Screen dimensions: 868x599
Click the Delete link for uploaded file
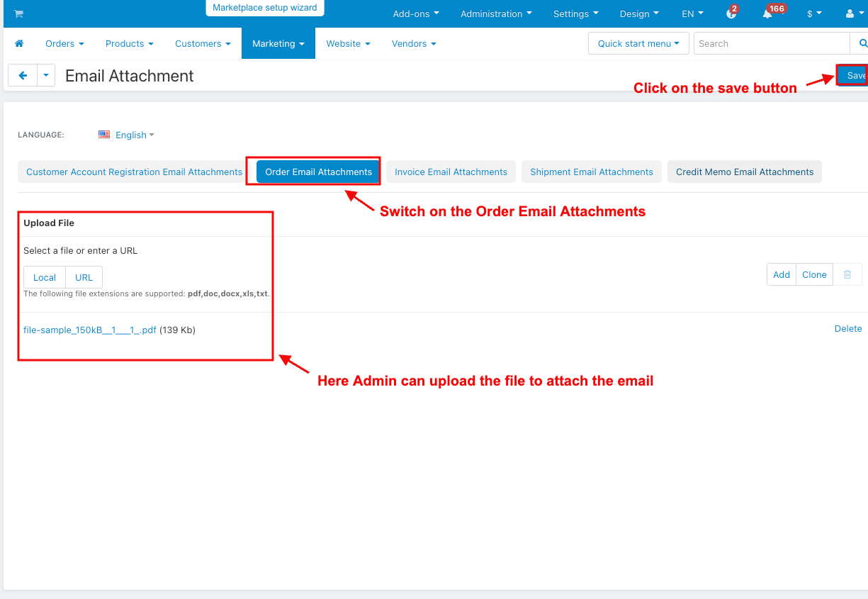coord(847,329)
